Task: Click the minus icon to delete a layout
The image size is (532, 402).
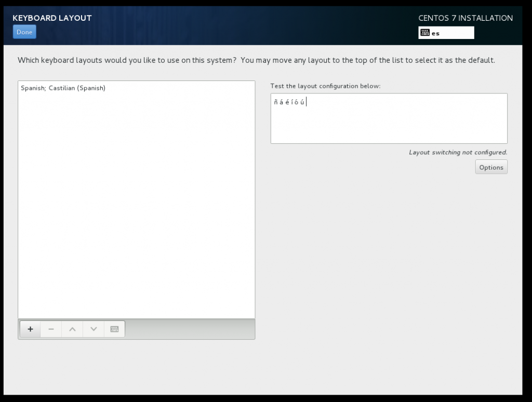Action: tap(50, 329)
